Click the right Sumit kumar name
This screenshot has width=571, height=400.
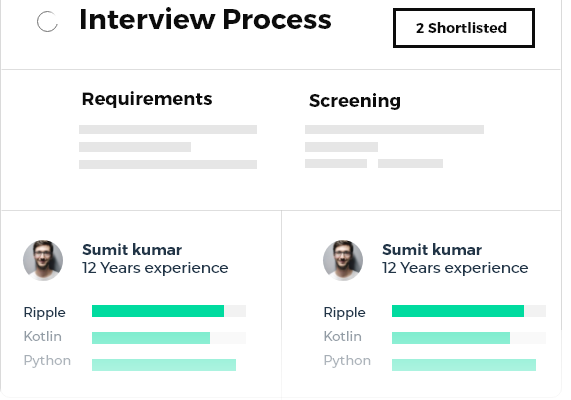[432, 250]
